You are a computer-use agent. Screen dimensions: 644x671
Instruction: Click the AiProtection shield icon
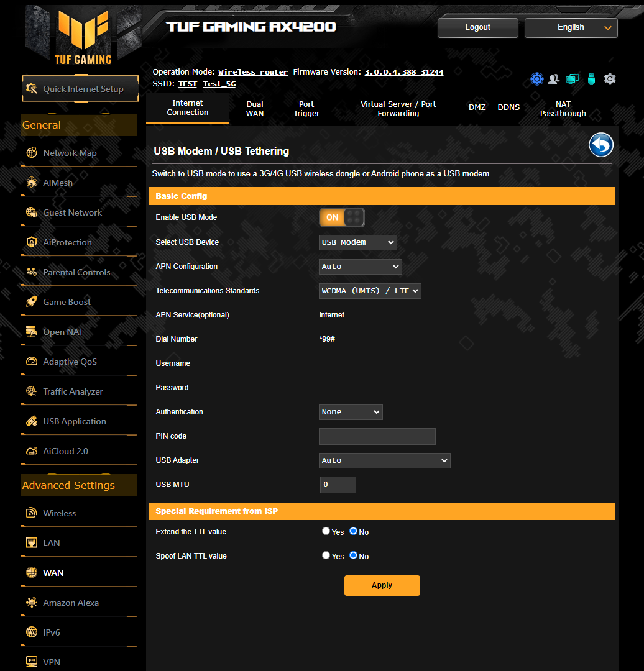point(32,242)
